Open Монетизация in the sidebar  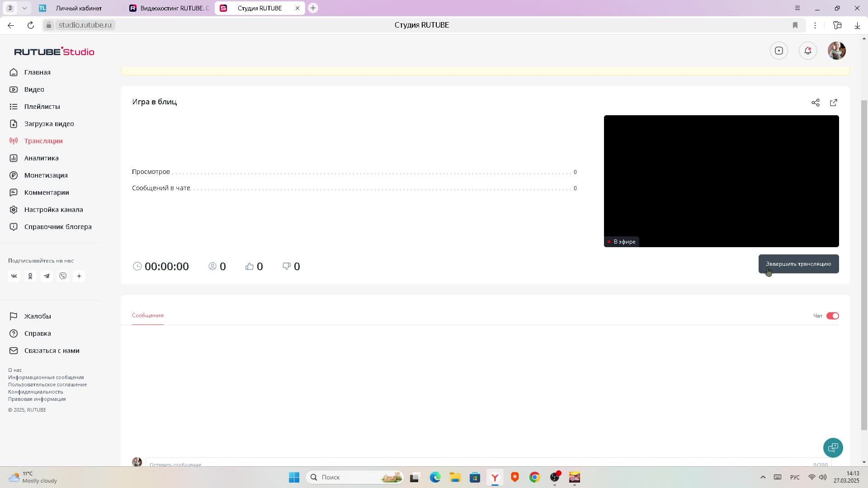[38, 175]
